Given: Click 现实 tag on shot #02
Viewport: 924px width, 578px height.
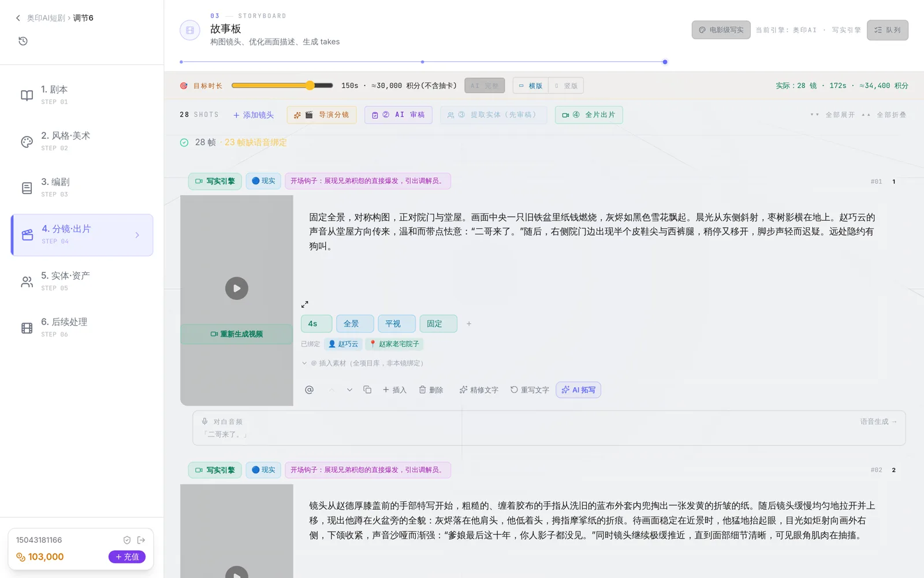Looking at the screenshot, I should point(263,470).
